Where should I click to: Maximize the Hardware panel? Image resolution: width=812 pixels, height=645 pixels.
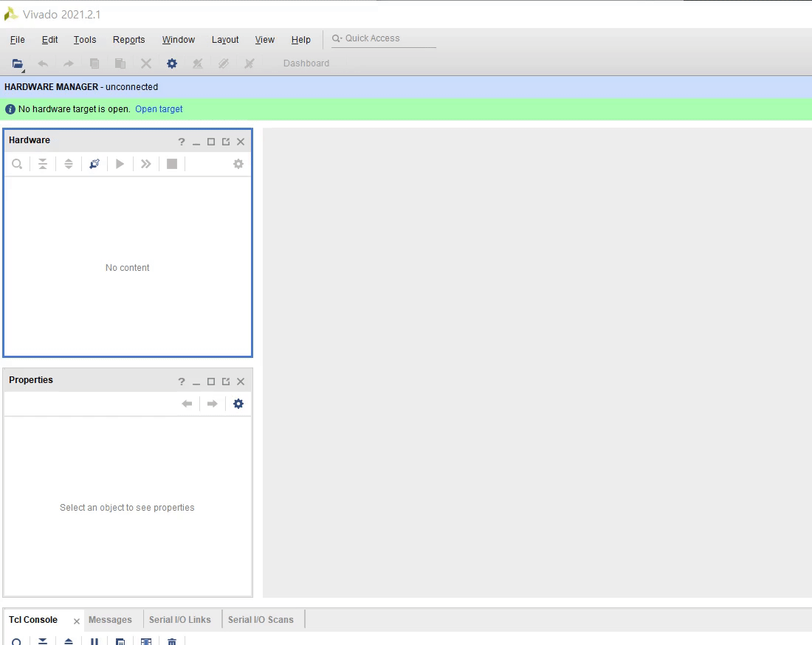211,142
